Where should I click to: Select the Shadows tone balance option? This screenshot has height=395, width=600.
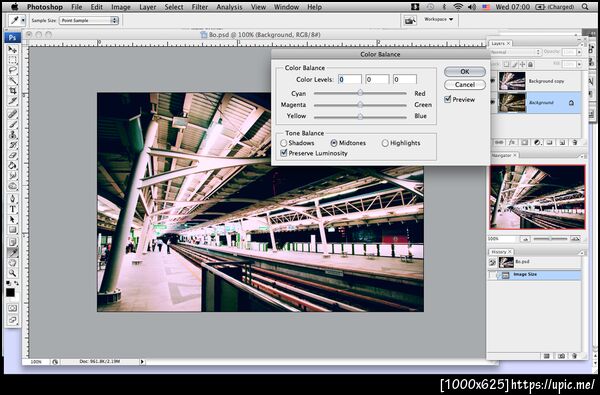point(284,143)
